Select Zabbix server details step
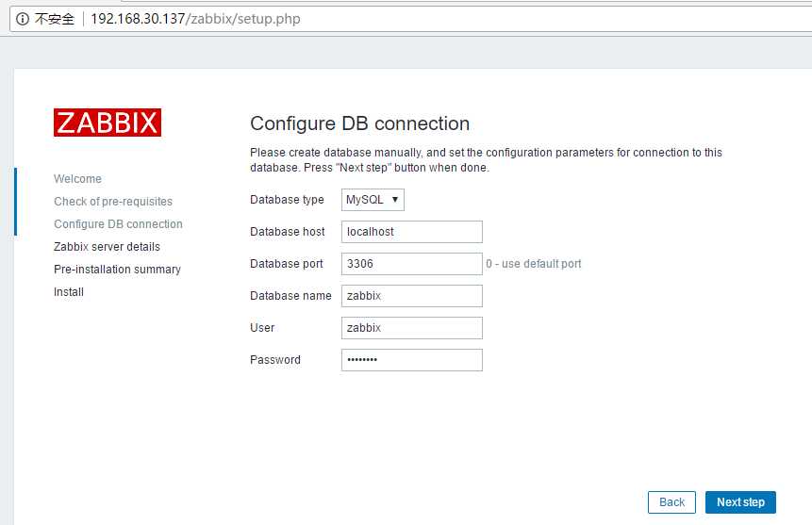Image resolution: width=812 pixels, height=525 pixels. coord(107,247)
